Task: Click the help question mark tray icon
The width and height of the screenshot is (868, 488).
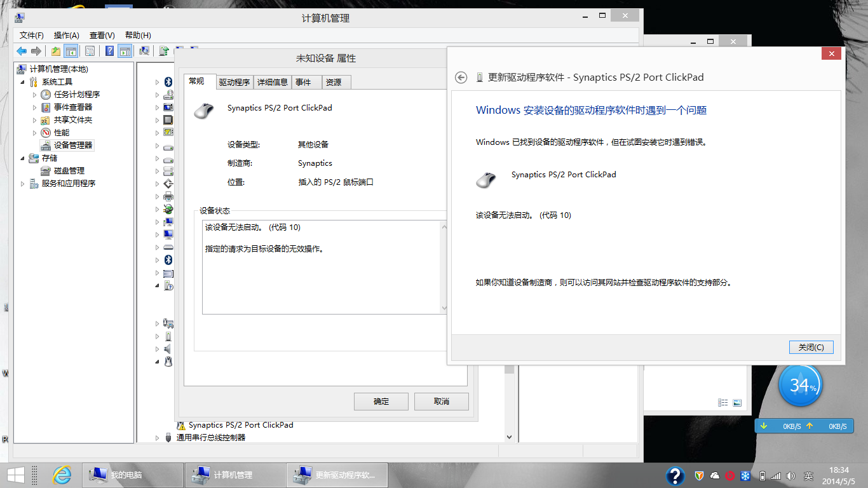Action: (675, 475)
